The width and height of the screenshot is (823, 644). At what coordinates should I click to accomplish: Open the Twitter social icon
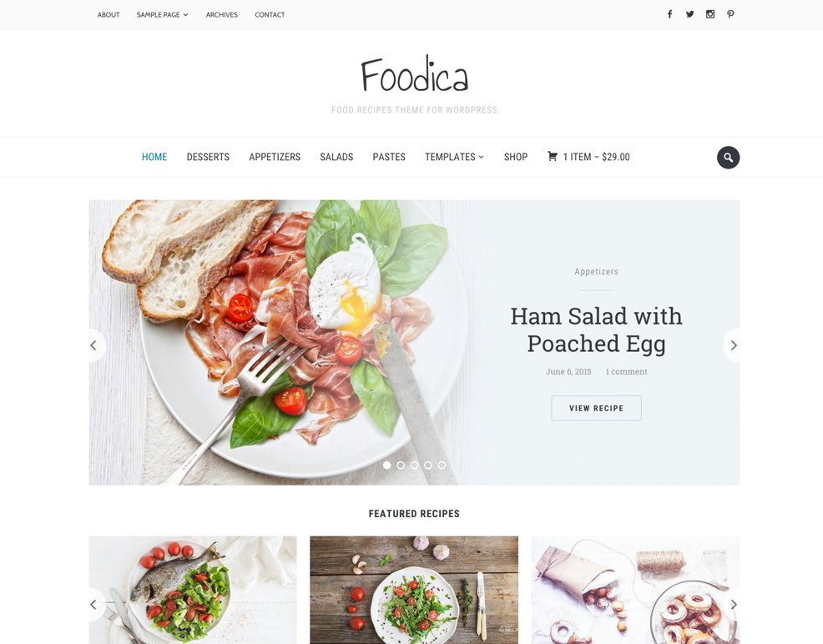click(x=689, y=14)
